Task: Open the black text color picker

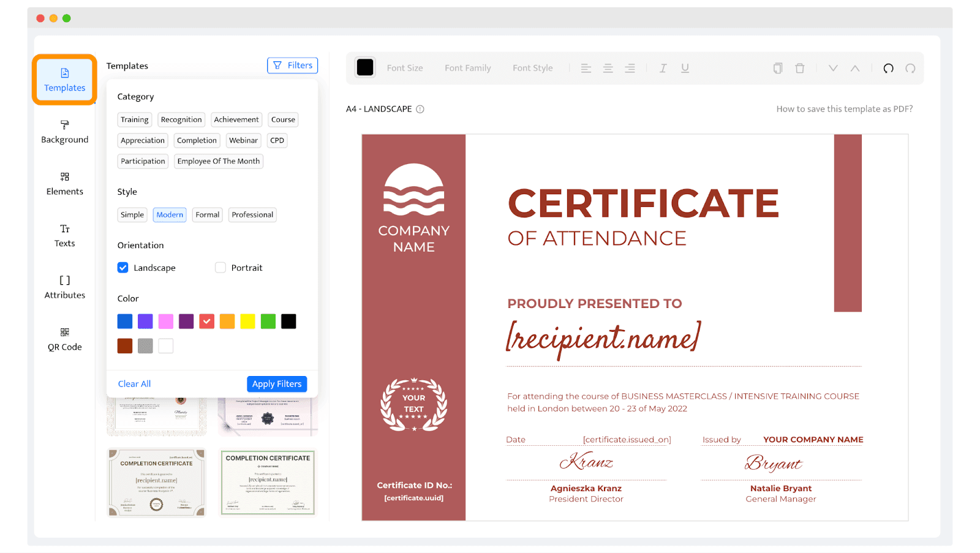Action: tap(365, 67)
